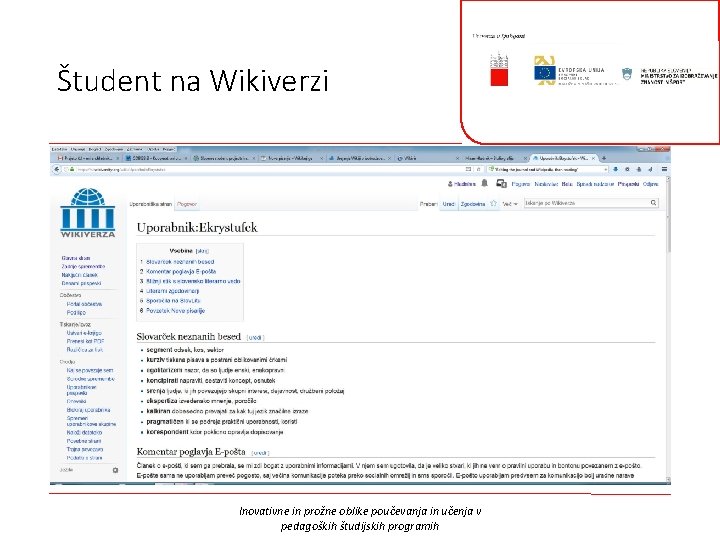The image size is (720, 540).
Task: Click uredi link beside Slovarček neznanih besed heading
Action: 255,338
